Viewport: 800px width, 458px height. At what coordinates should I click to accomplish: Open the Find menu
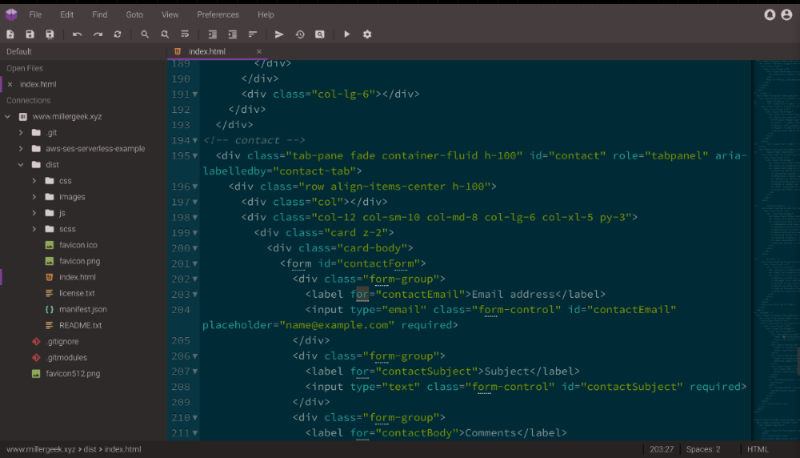point(99,15)
